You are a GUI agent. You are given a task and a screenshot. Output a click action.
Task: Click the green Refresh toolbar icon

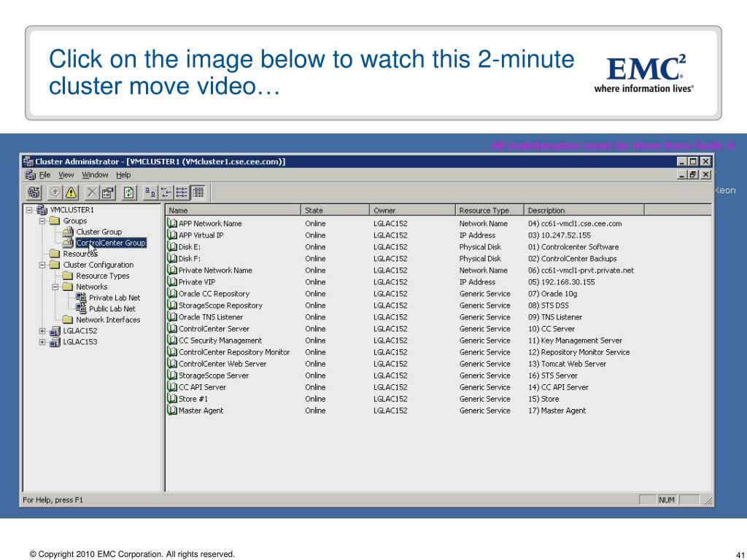click(x=128, y=192)
